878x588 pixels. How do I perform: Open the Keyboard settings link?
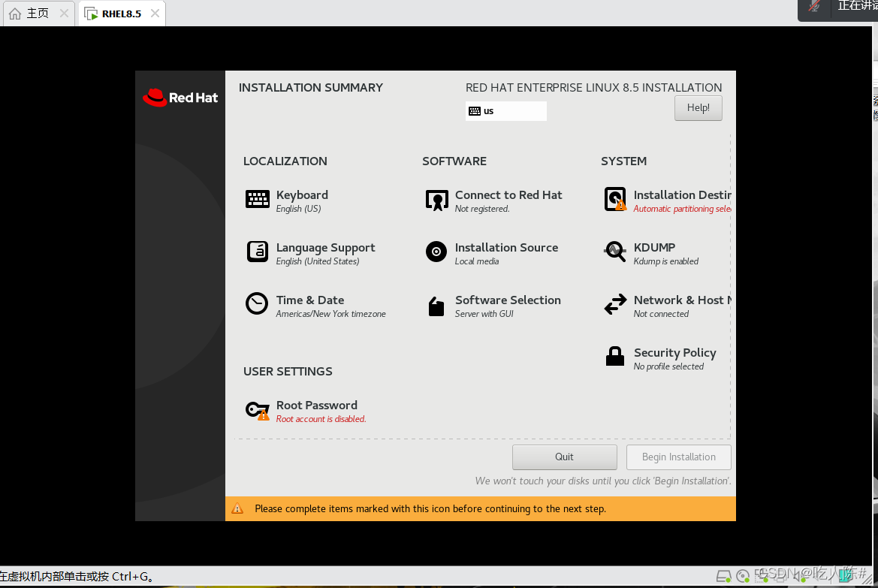pyautogui.click(x=302, y=195)
